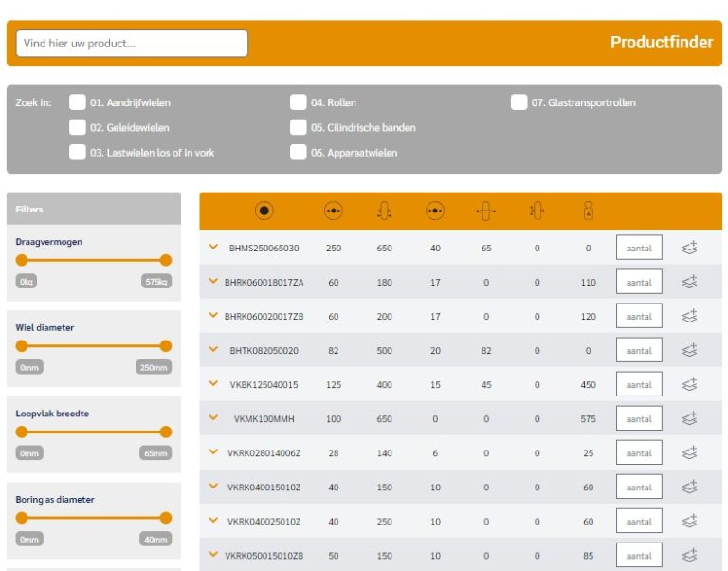The height and width of the screenshot is (571, 728).
Task: Click the aantal box in VKRK040015010Z row
Action: (638, 487)
